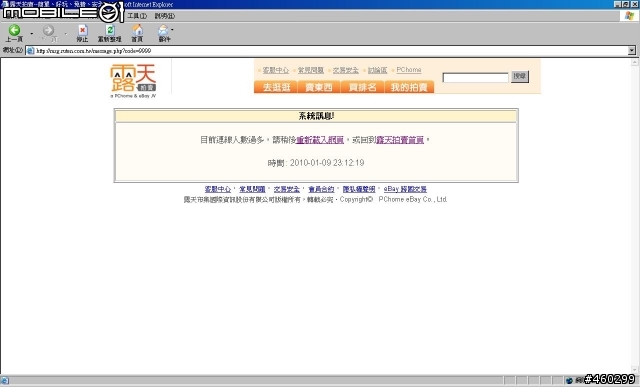Open the 交易安全 link in top navigation
Viewport: 640px width, 387px height.
coord(346,70)
